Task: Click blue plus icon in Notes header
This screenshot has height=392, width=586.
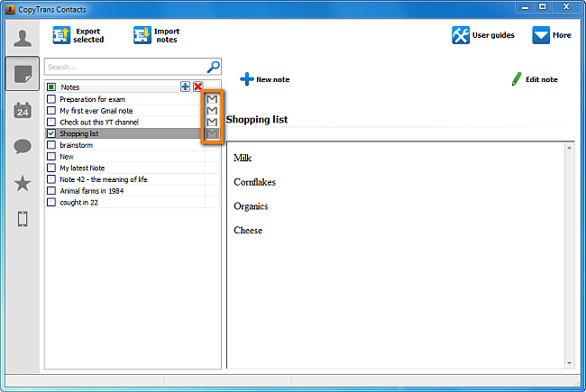Action: pos(185,87)
